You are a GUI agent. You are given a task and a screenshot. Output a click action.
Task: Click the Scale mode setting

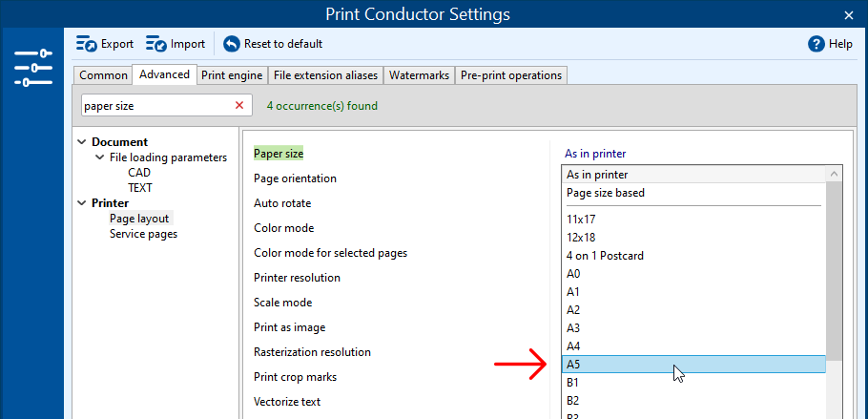point(283,303)
